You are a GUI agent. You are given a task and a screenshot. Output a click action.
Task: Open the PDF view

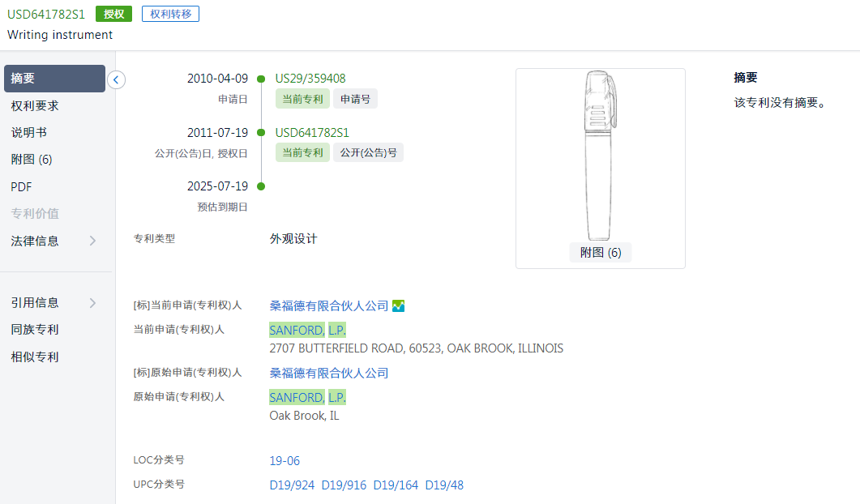click(x=22, y=186)
